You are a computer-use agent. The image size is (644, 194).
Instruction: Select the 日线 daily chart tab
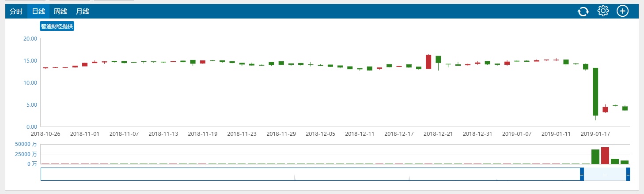pos(38,11)
